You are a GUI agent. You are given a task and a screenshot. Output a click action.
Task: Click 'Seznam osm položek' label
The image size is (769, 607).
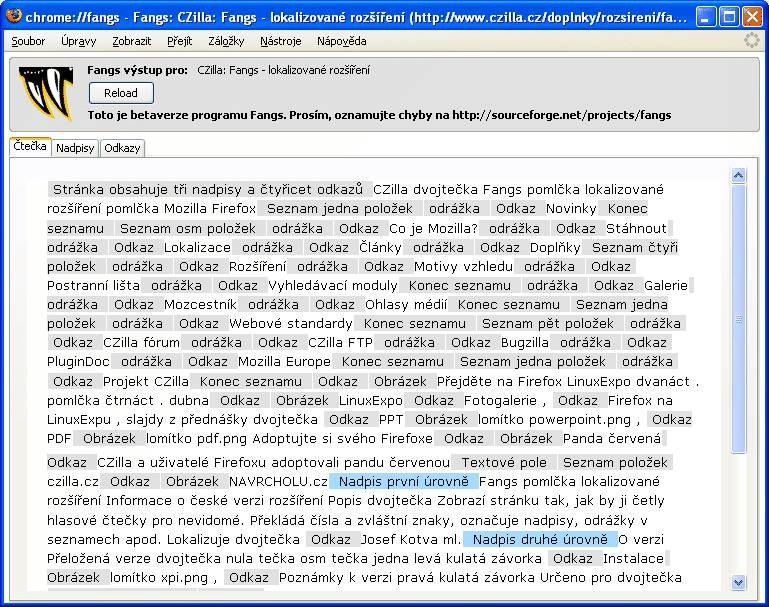tap(188, 228)
